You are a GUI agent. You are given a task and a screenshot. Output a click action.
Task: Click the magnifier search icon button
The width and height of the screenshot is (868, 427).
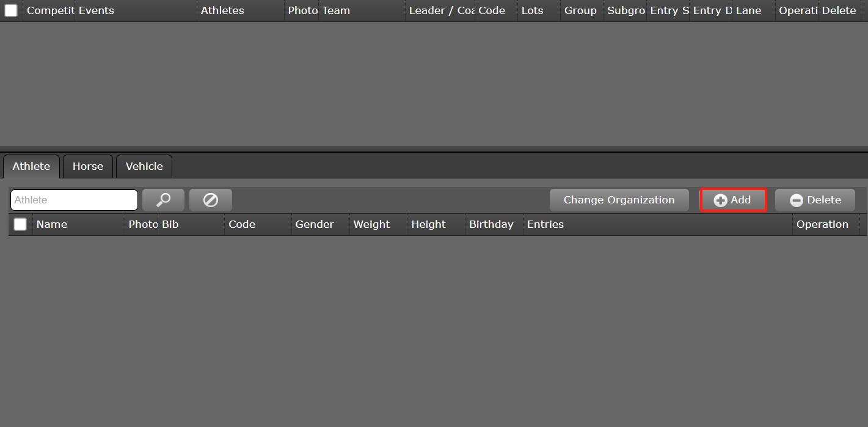(163, 200)
